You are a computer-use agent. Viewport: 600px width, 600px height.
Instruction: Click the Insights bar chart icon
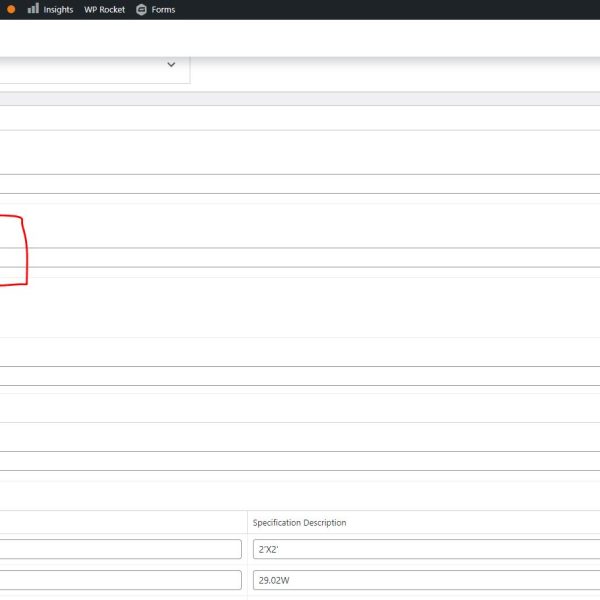coord(33,9)
